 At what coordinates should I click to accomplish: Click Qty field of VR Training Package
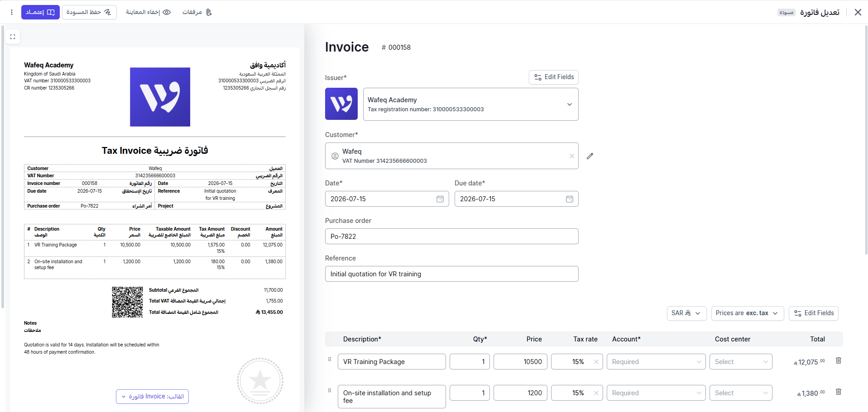point(470,362)
